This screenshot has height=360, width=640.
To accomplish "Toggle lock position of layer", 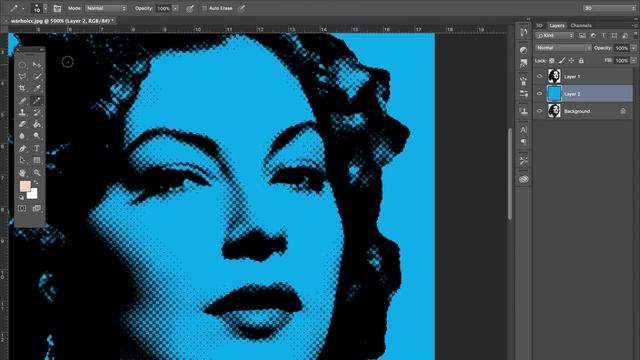I will (x=571, y=60).
